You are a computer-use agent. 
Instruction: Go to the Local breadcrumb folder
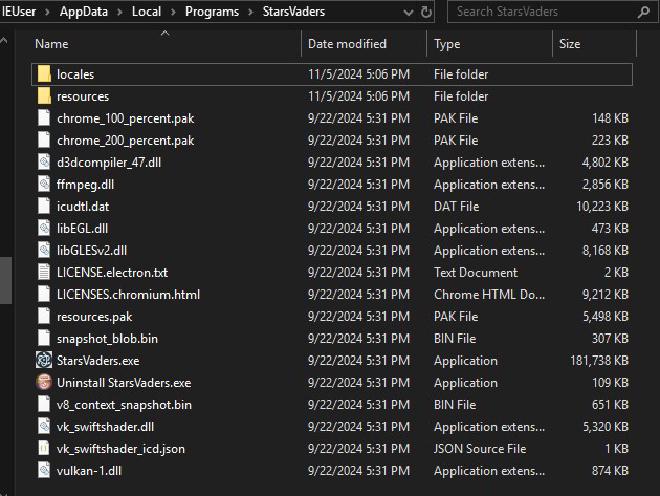click(146, 11)
